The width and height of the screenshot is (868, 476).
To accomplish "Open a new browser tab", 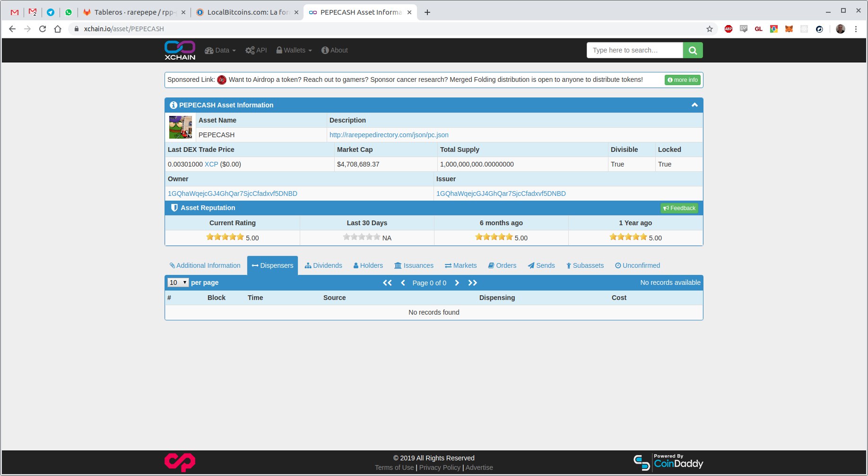I will tap(427, 12).
